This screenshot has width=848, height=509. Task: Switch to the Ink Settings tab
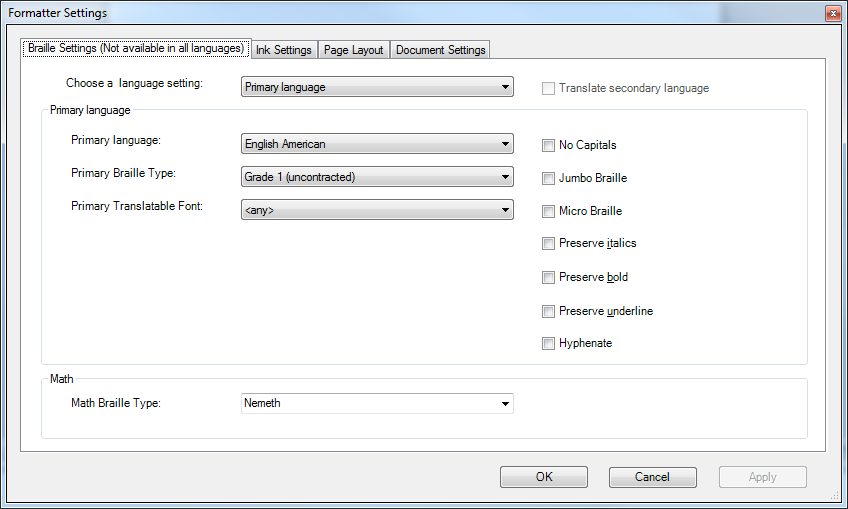[284, 50]
